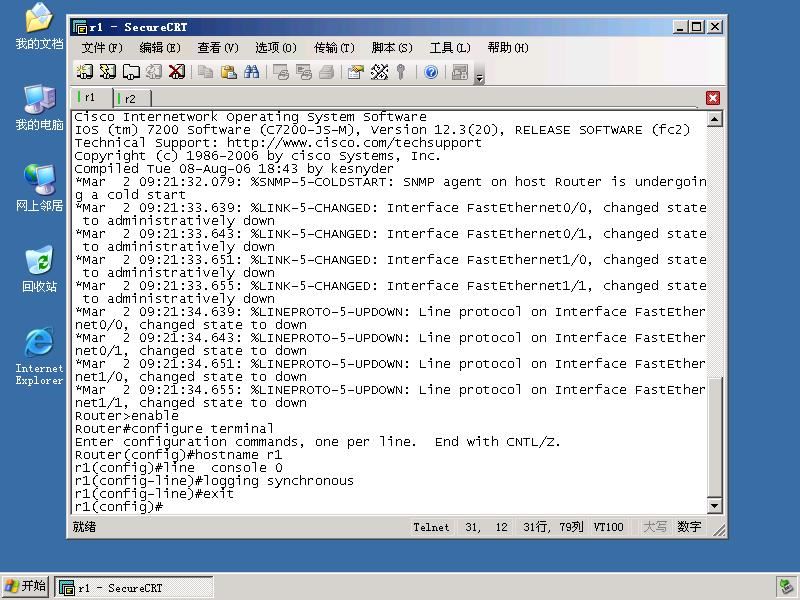Open the 编辑(E) menu
800x600 pixels.
[160, 48]
